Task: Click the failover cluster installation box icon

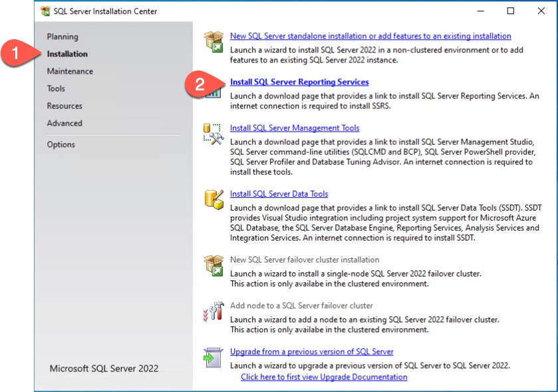Action: coord(213,265)
